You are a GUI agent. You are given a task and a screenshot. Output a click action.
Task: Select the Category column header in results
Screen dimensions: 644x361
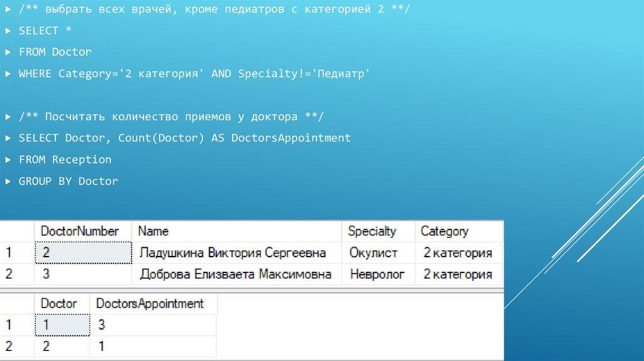(x=445, y=231)
